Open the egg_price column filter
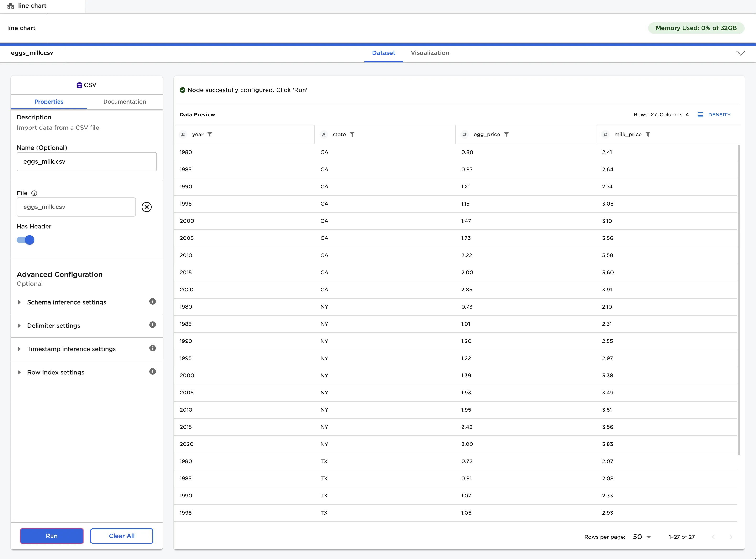Image resolution: width=756 pixels, height=559 pixels. 507,134
